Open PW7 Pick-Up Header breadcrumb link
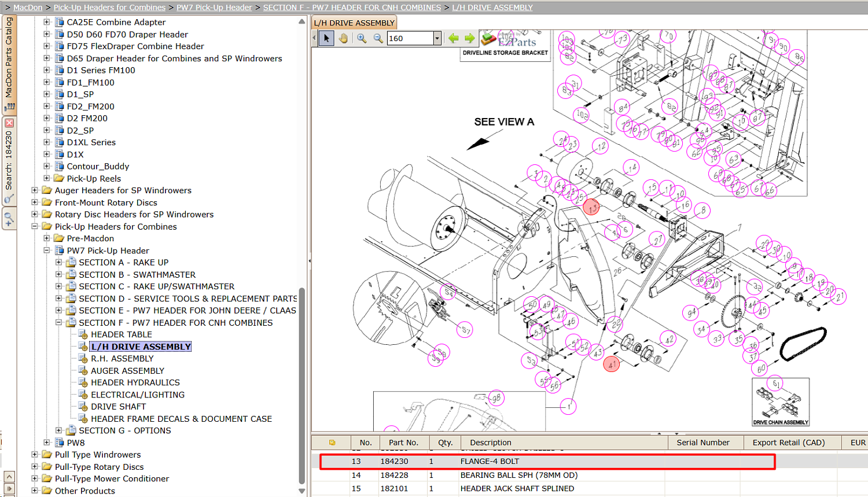This screenshot has width=868, height=497. point(214,8)
